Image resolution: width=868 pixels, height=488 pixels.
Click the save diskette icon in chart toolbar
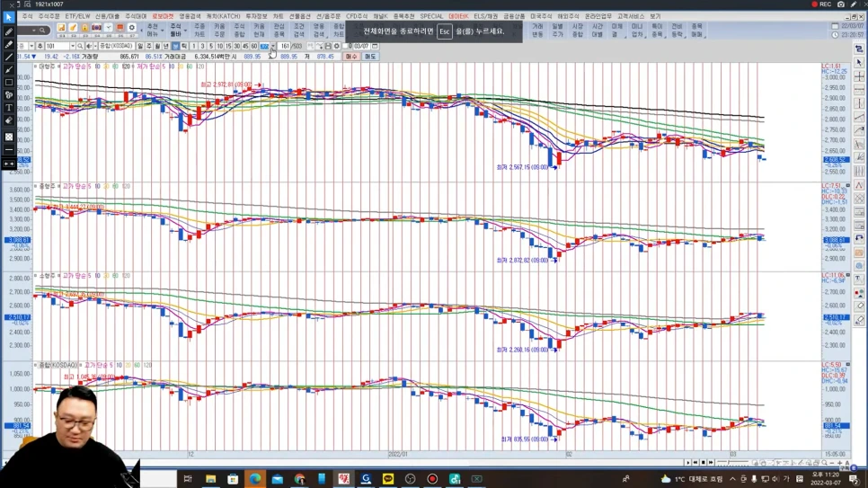328,46
